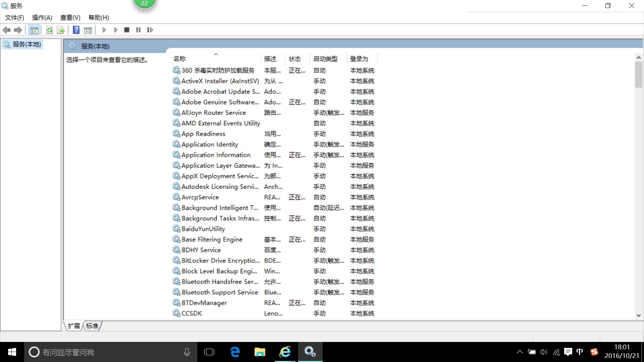Click the Export List toolbar icon
The height and width of the screenshot is (362, 644).
(x=61, y=30)
